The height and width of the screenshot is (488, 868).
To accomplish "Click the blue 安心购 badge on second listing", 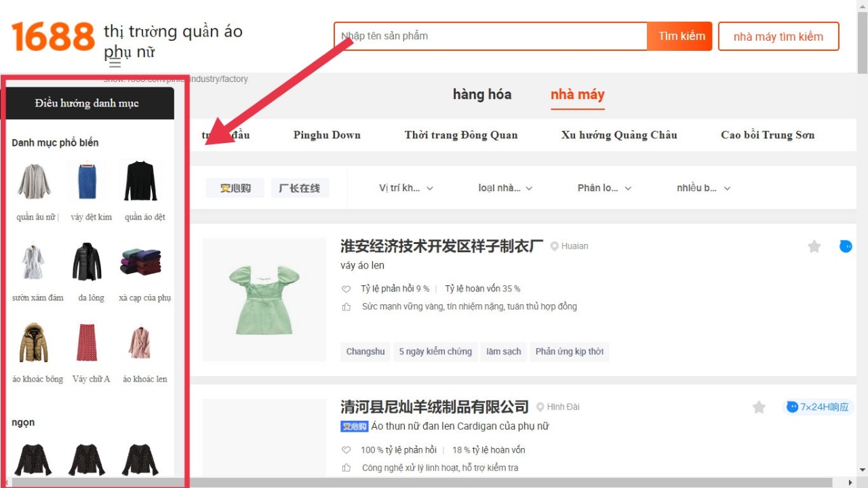I will coord(354,426).
